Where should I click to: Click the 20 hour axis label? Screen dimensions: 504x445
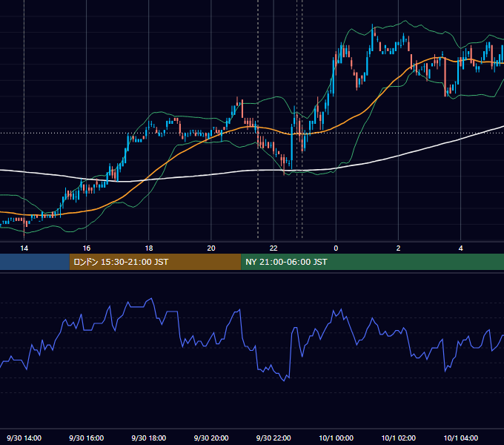click(211, 248)
